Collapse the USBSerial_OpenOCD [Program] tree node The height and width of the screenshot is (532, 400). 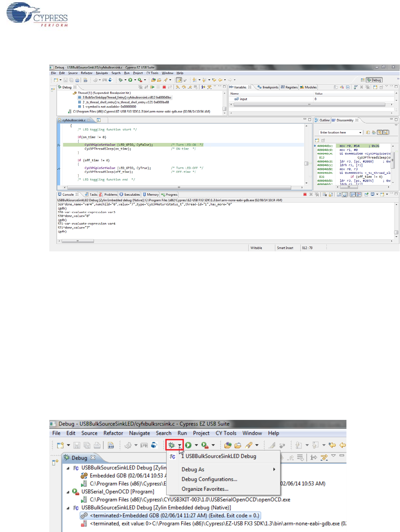[x=68, y=492]
